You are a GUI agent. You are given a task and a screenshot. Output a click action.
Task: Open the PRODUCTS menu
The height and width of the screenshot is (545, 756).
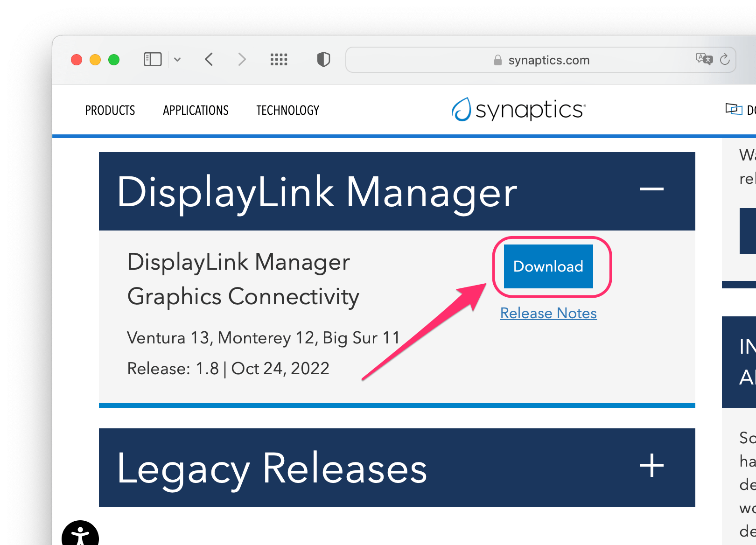tap(110, 111)
